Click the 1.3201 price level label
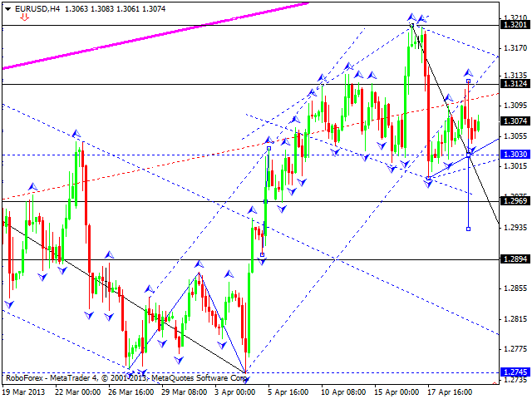 [x=515, y=25]
